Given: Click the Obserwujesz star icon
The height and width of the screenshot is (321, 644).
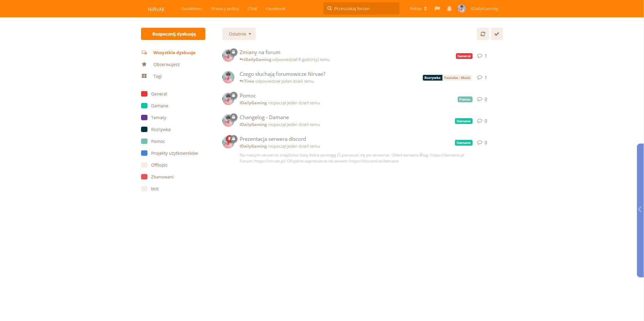Looking at the screenshot, I should 144,64.
